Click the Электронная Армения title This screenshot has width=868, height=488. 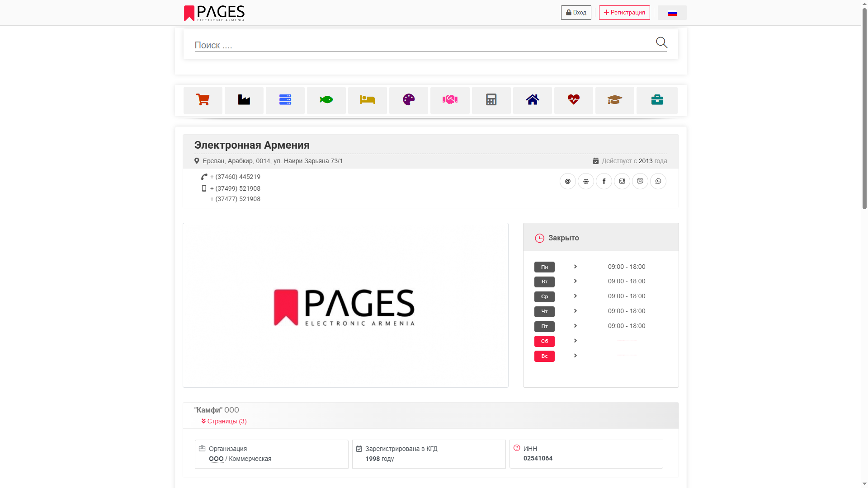252,145
